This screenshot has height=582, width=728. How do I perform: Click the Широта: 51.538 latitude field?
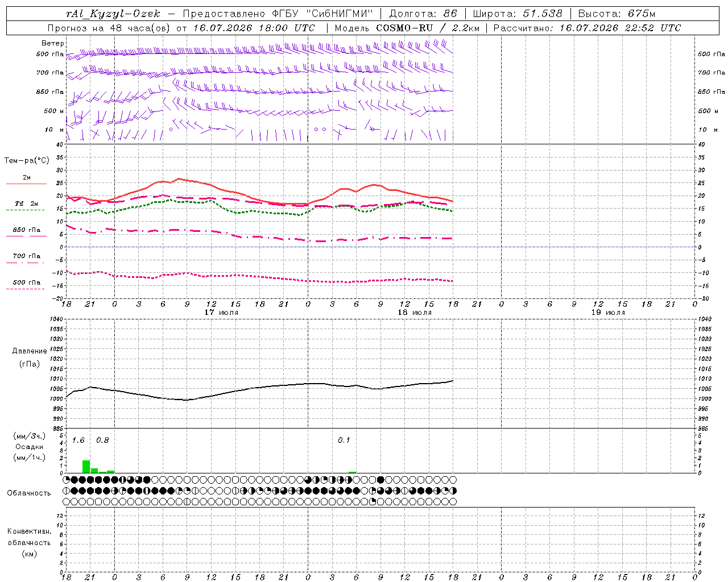[518, 14]
